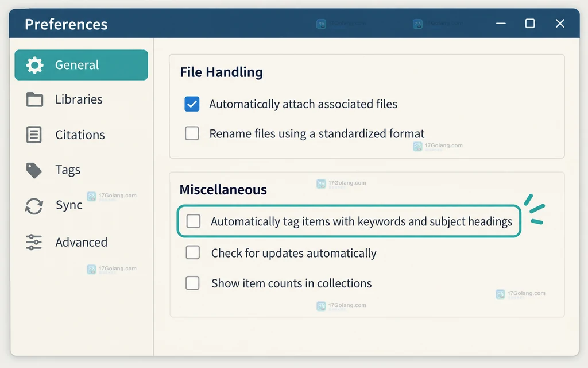Viewport: 588px width, 368px height.
Task: Click the Sync circular arrows icon
Action: pyautogui.click(x=34, y=206)
